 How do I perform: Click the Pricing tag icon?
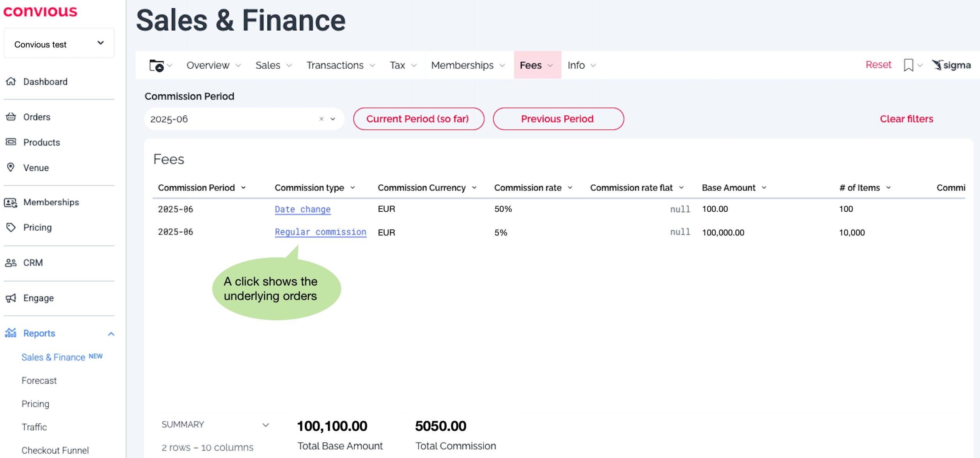(11, 227)
